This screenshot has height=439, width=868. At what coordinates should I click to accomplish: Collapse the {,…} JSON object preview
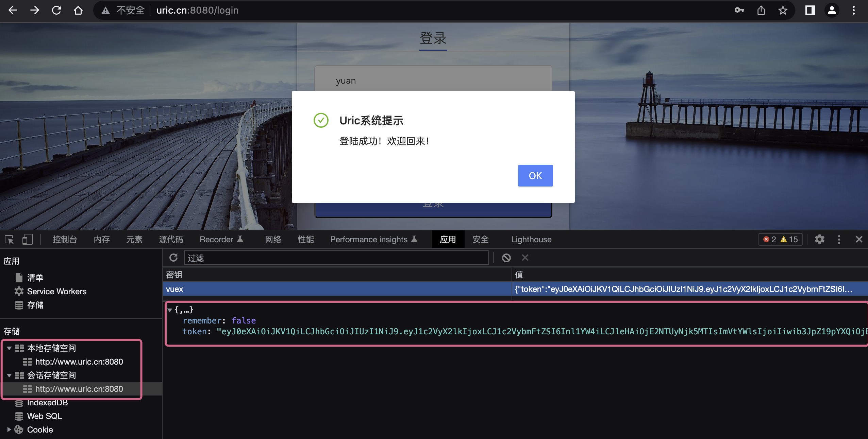[x=170, y=310]
